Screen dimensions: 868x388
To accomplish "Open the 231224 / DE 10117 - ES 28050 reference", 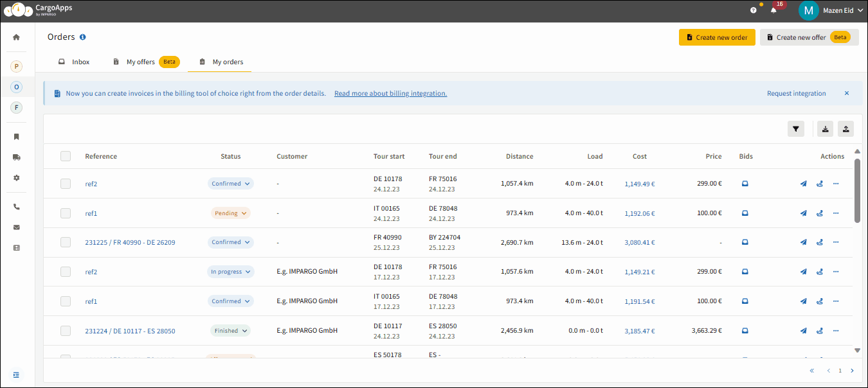I will pos(130,331).
